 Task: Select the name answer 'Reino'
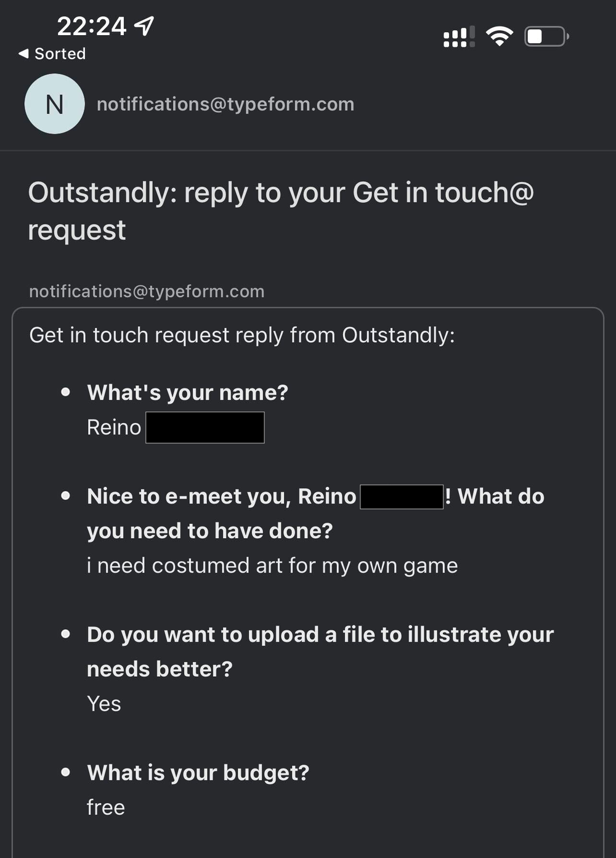coord(114,427)
